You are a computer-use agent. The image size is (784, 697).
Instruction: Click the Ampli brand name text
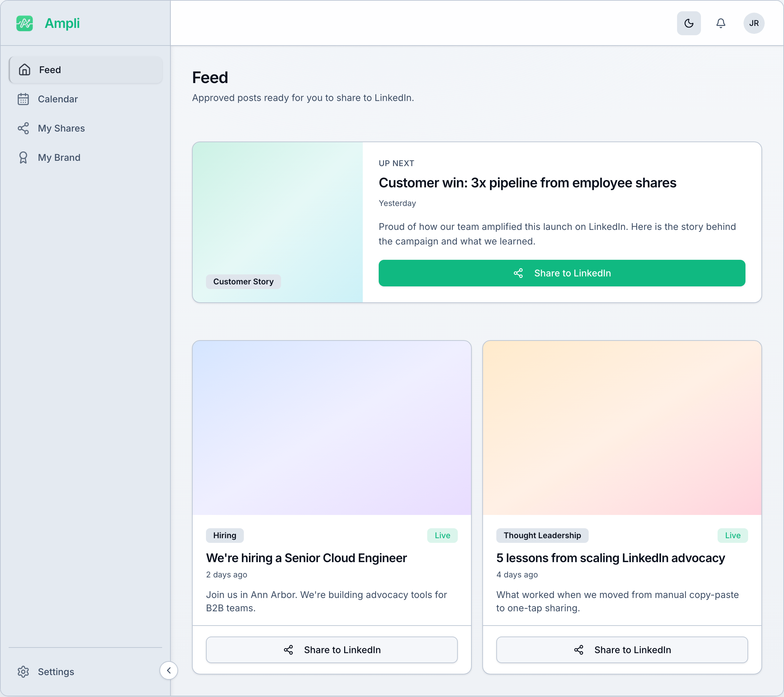pyautogui.click(x=62, y=23)
